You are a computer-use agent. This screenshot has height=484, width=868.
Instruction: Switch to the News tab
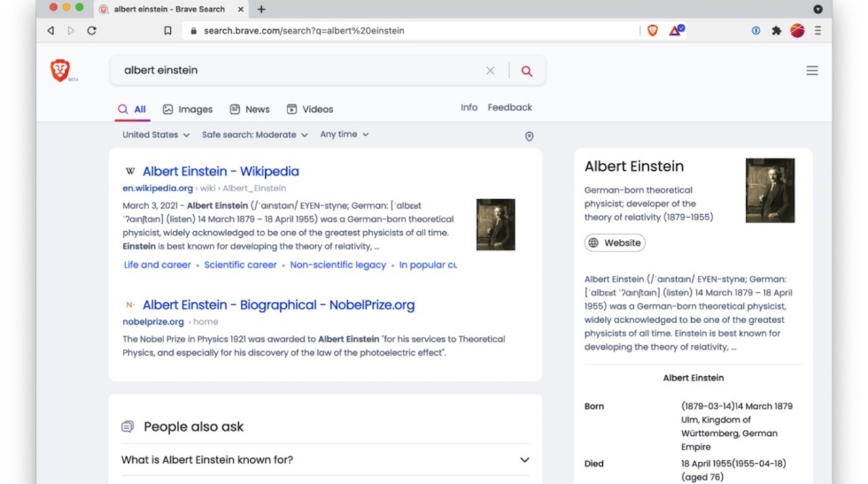(250, 109)
